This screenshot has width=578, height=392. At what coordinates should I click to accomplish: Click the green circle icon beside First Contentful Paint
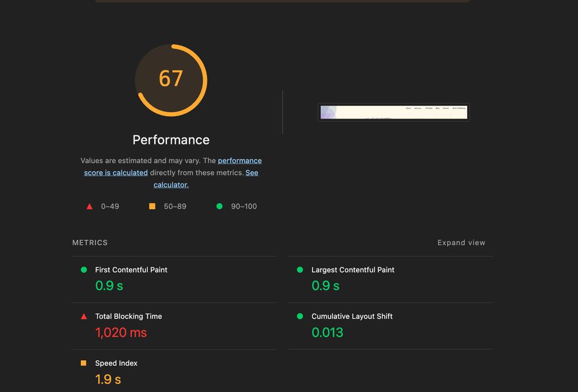[84, 269]
